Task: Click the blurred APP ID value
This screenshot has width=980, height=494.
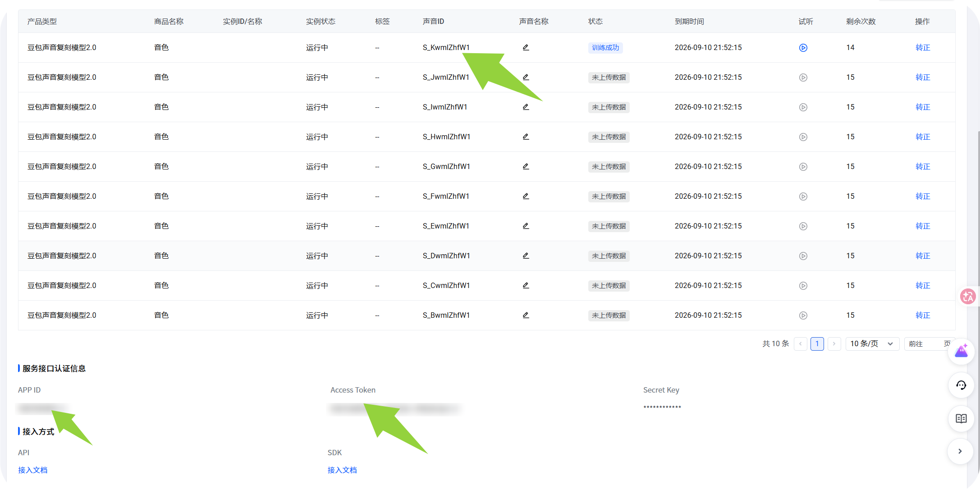Action: (x=43, y=408)
